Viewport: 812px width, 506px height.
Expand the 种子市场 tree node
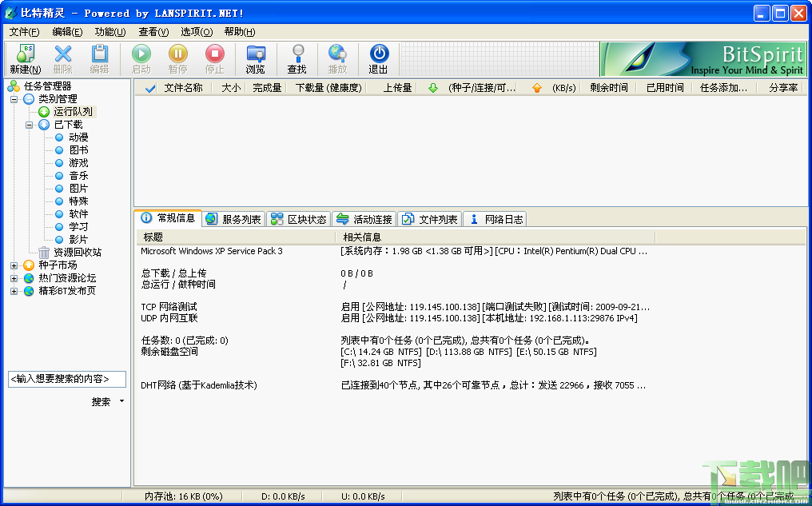[x=14, y=265]
